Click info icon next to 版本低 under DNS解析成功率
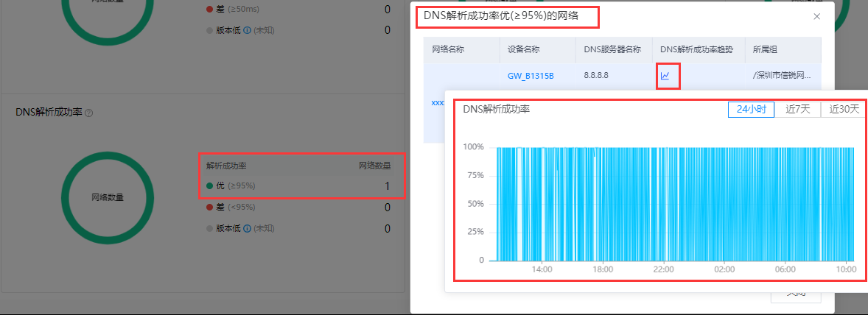 pyautogui.click(x=248, y=228)
